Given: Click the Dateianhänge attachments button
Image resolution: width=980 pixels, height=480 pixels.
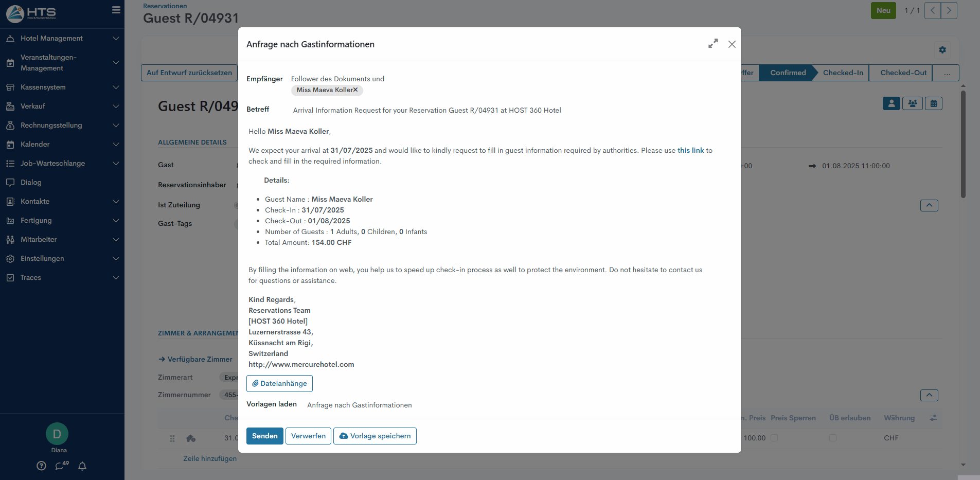Looking at the screenshot, I should (x=279, y=384).
